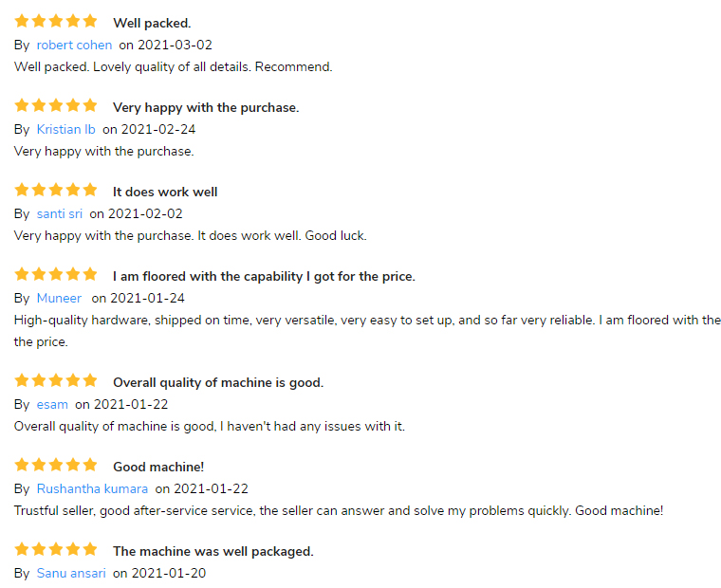Image resolution: width=721 pixels, height=588 pixels.
Task: Open the Kristian lb reviewer link
Action: click(x=65, y=129)
